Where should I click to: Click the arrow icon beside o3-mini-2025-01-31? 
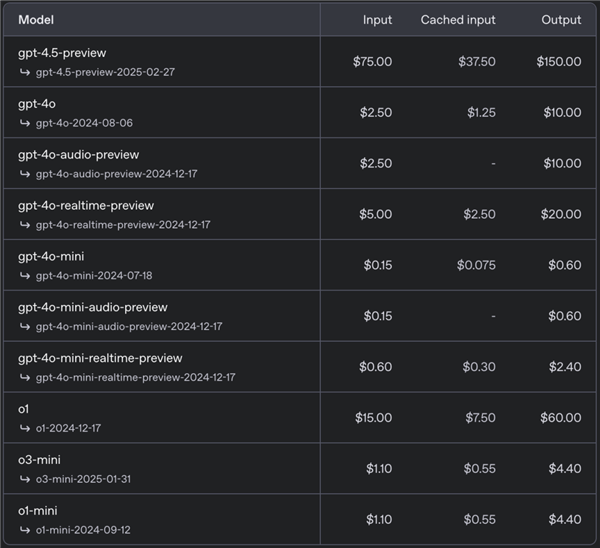(25, 479)
